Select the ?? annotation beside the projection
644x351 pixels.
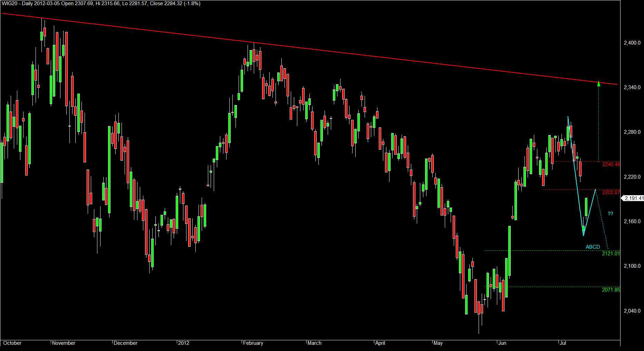pos(611,214)
